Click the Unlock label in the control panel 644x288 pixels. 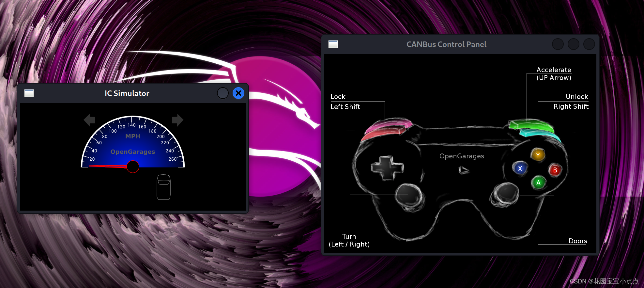point(577,97)
